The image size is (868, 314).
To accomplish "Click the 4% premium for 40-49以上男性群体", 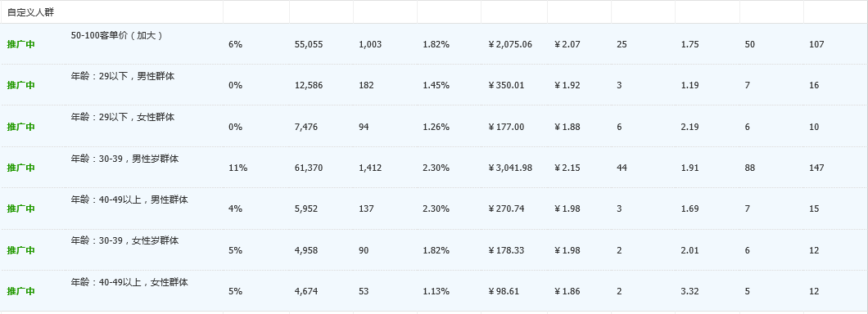I will click(235, 209).
